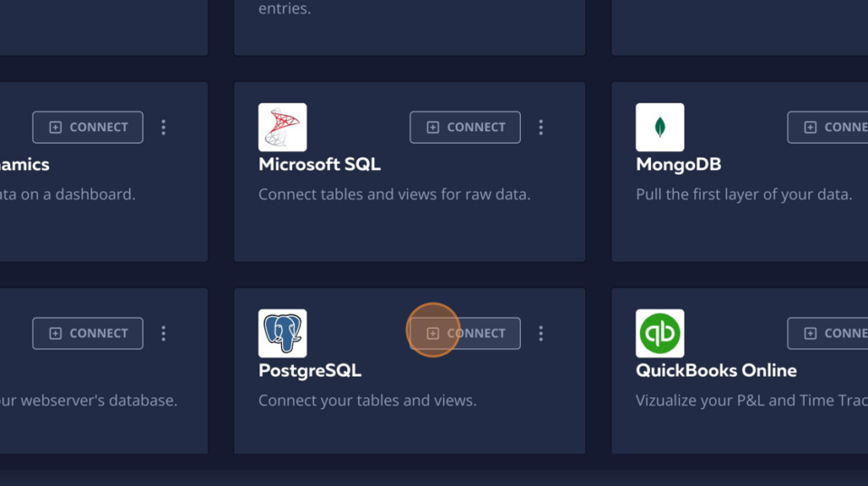Connect the QuickBooks Online integration
Screen dimensions: 868x486
coord(827,334)
